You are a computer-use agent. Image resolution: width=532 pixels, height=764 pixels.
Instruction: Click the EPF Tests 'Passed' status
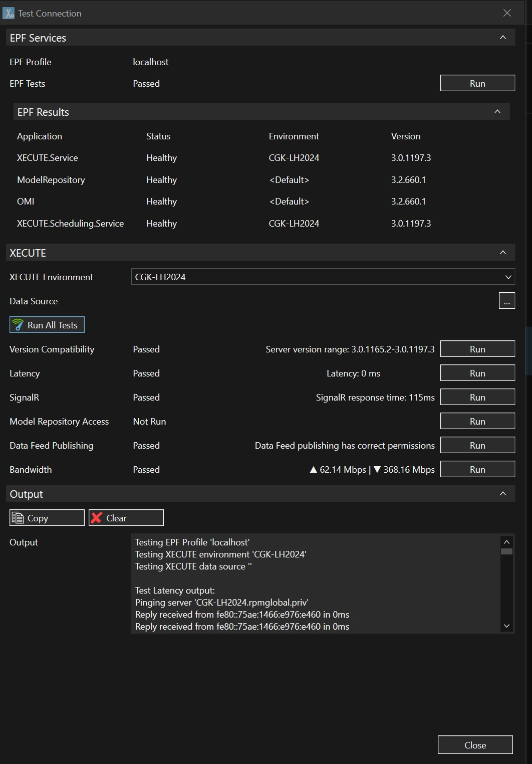pos(146,84)
